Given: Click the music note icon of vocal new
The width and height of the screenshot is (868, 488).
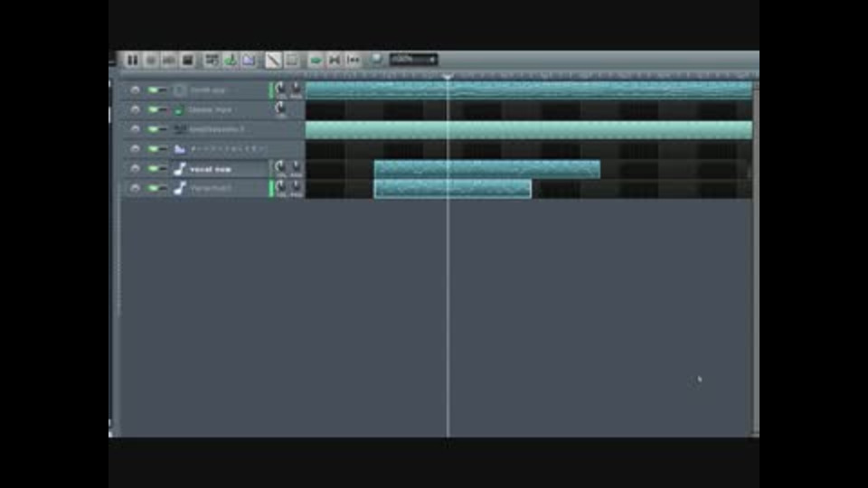Looking at the screenshot, I should 179,168.
